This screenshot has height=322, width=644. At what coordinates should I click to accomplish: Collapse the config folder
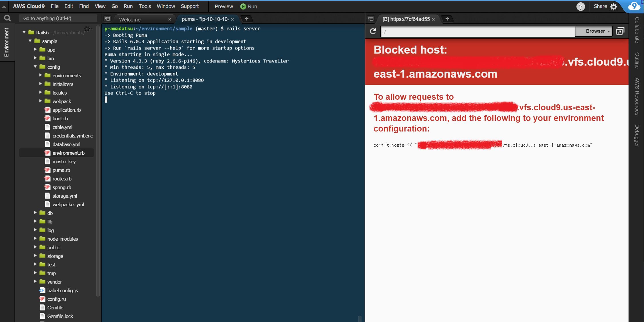[35, 67]
